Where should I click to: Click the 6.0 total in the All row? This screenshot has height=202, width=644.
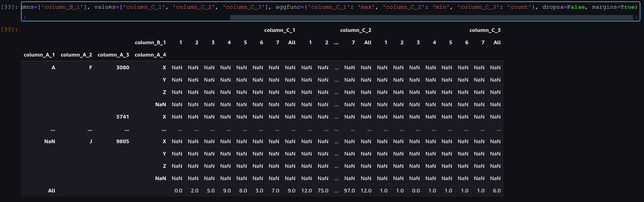[x=497, y=191]
